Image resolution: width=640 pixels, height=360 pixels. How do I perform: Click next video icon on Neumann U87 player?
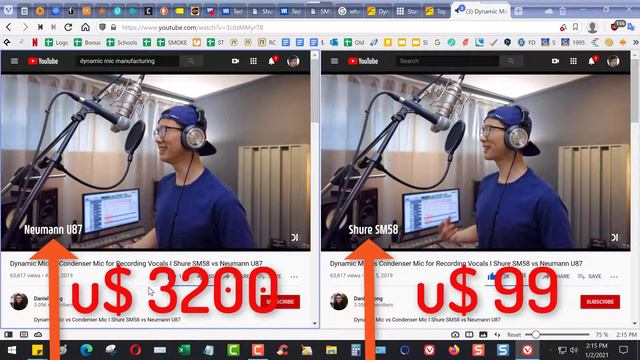pos(295,237)
